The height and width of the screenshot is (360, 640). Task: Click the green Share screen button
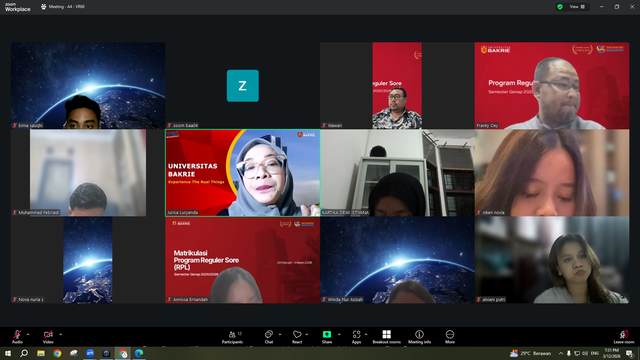(327, 337)
